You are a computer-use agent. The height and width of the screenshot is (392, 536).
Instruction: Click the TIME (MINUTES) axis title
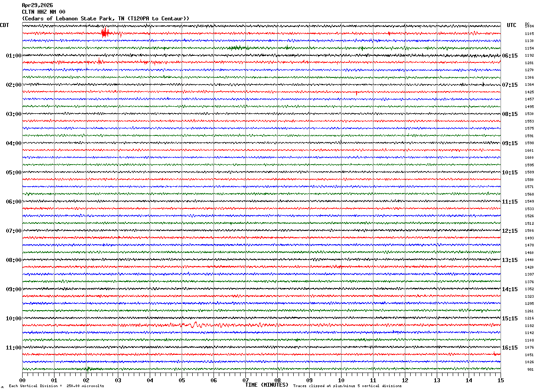pyautogui.click(x=267, y=385)
